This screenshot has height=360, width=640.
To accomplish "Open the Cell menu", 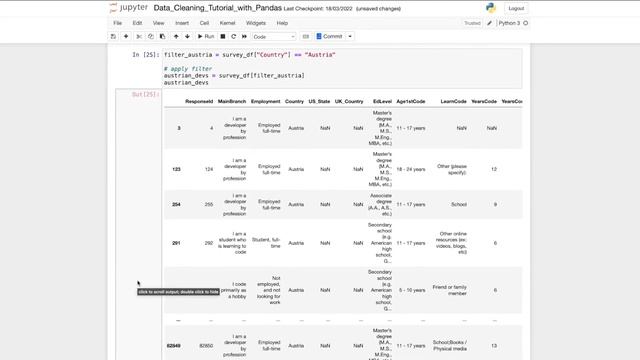I will (204, 23).
